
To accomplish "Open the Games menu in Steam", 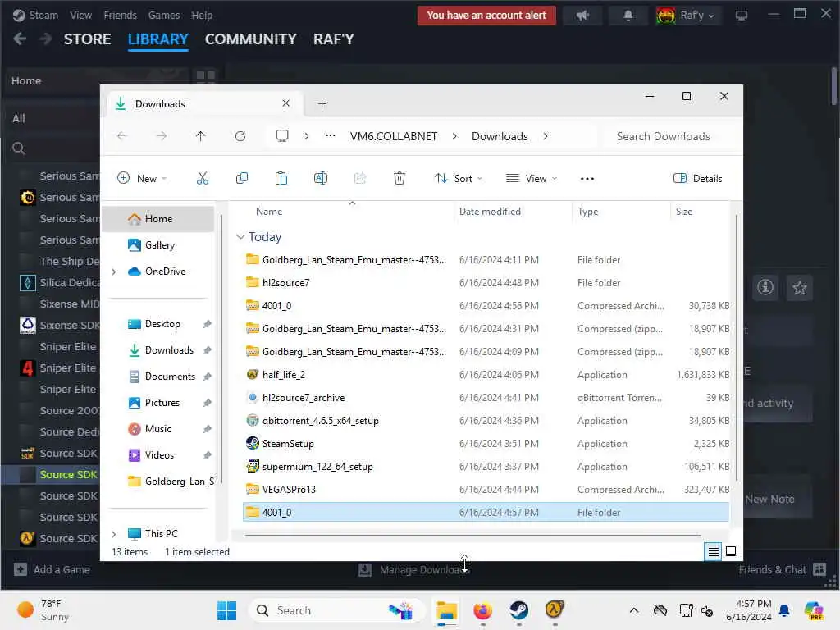I will point(164,15).
